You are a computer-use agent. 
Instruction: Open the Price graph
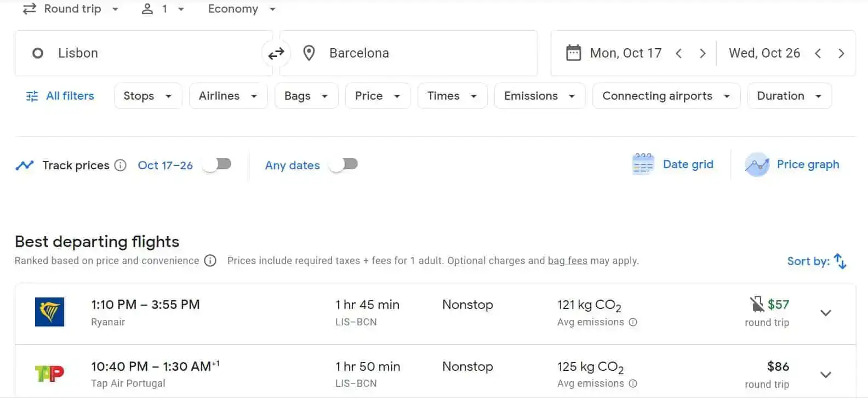(792, 164)
